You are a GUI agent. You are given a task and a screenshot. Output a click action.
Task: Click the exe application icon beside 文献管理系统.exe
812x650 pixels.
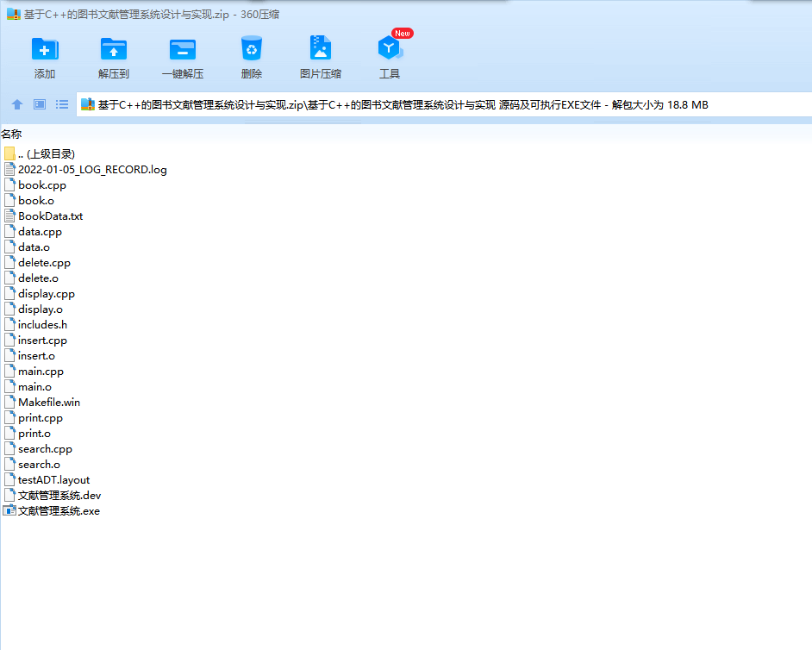pos(9,510)
